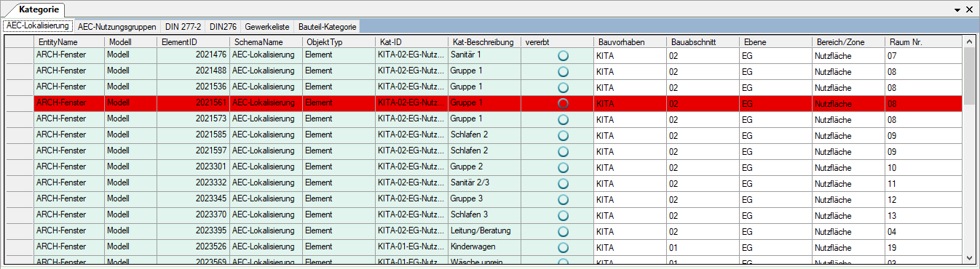Switch to Gewerkeliste tab

[x=268, y=26]
